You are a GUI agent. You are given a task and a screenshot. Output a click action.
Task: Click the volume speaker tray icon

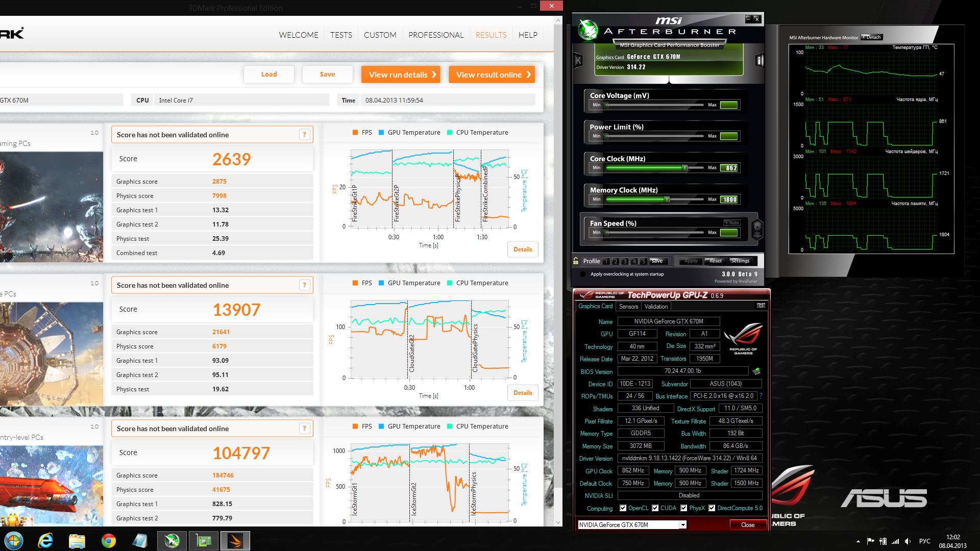(x=908, y=541)
